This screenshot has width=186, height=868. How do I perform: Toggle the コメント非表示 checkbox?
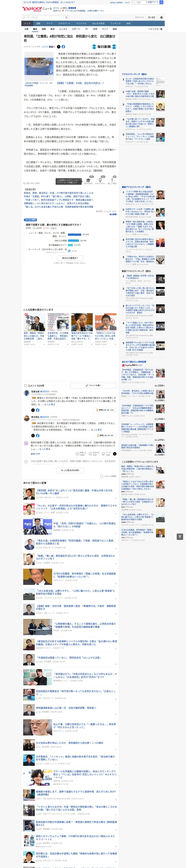click(x=102, y=476)
